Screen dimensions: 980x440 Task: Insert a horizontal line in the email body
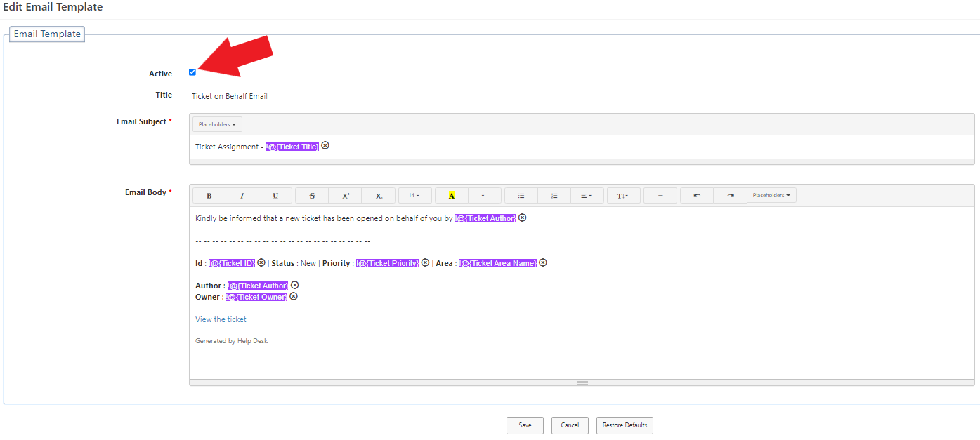point(660,195)
